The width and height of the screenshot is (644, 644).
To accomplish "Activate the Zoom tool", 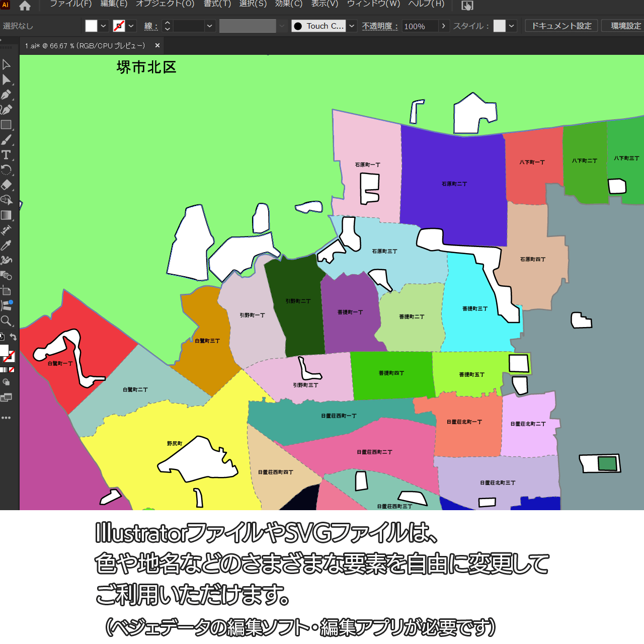I will tap(6, 321).
